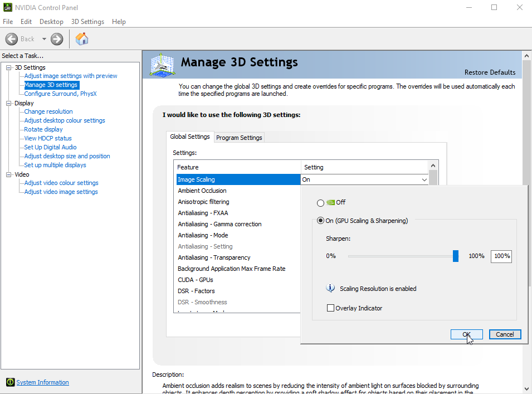
Task: Click the NVIDIA Control Panel title bar icon
Action: click(x=7, y=8)
